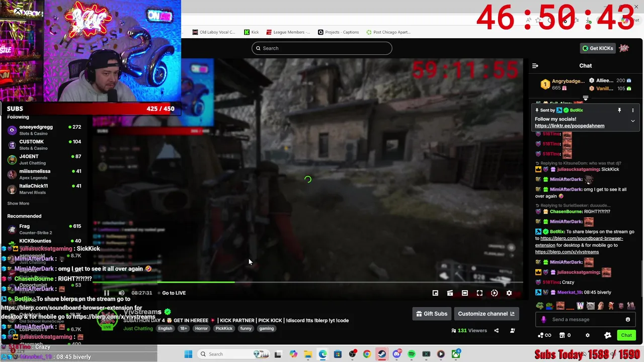
Task: Click the chat badge icon beside Chat button
Action: [x=607, y=335]
